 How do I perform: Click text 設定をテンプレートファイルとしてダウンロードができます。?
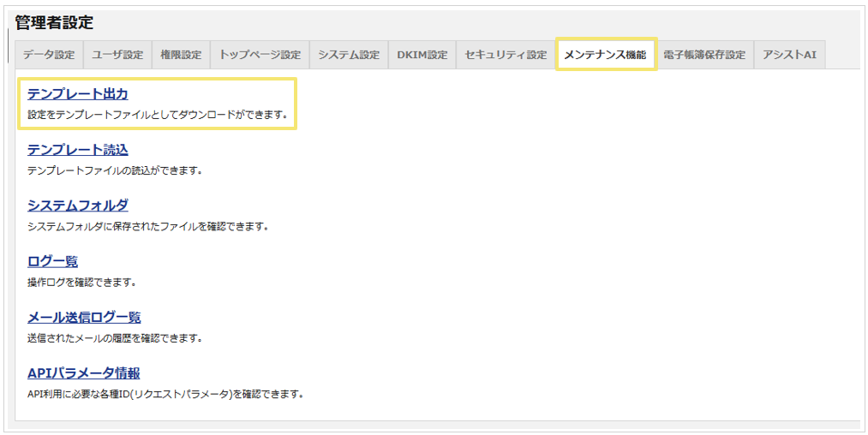tap(158, 116)
